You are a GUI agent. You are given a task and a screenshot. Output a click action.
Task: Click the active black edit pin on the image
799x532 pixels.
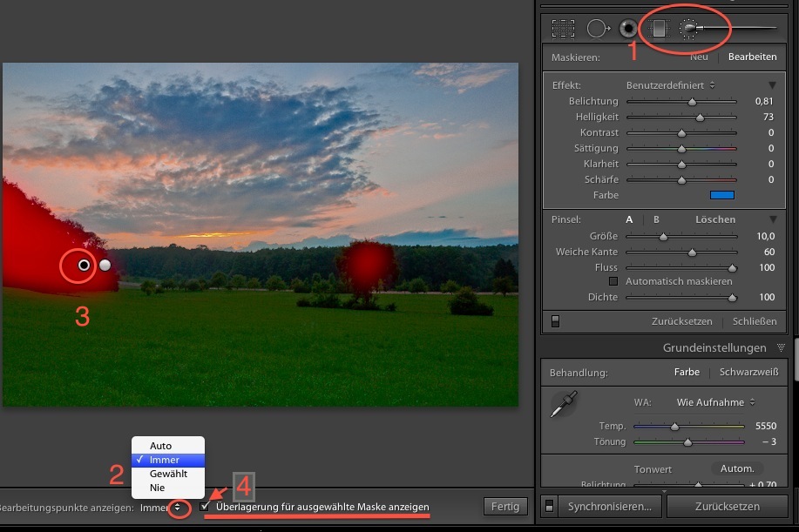point(84,266)
